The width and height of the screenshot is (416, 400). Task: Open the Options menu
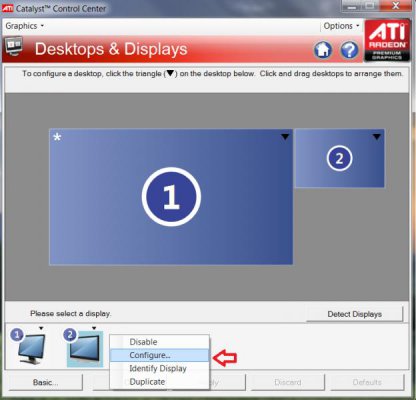(x=341, y=26)
